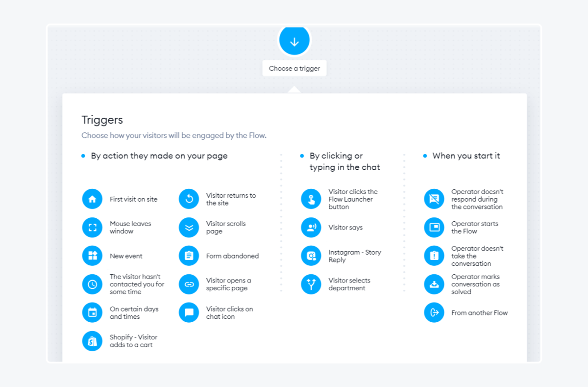Click the Visitor says speech icon
588x387 pixels.
click(311, 227)
